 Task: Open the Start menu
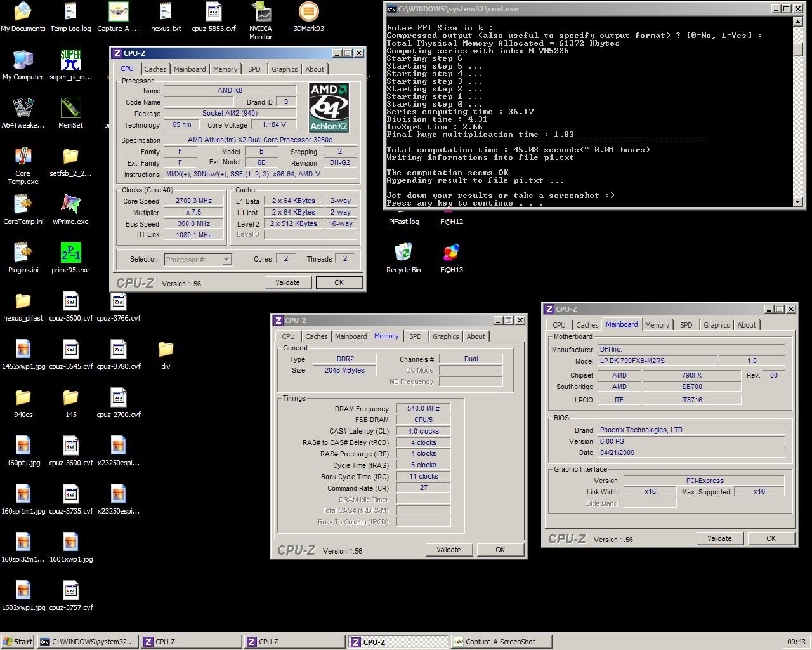pyautogui.click(x=18, y=642)
